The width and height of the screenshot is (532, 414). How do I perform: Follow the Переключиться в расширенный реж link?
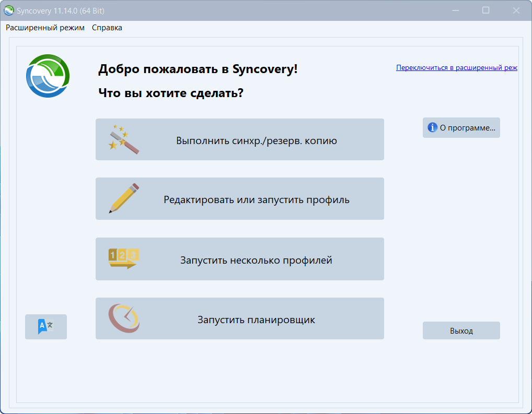pos(457,67)
